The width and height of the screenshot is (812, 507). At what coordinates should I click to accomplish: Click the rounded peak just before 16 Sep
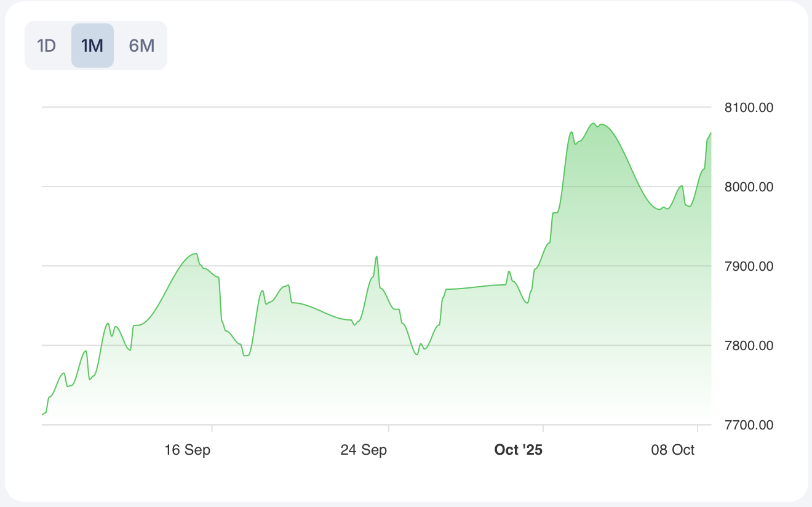(195, 253)
